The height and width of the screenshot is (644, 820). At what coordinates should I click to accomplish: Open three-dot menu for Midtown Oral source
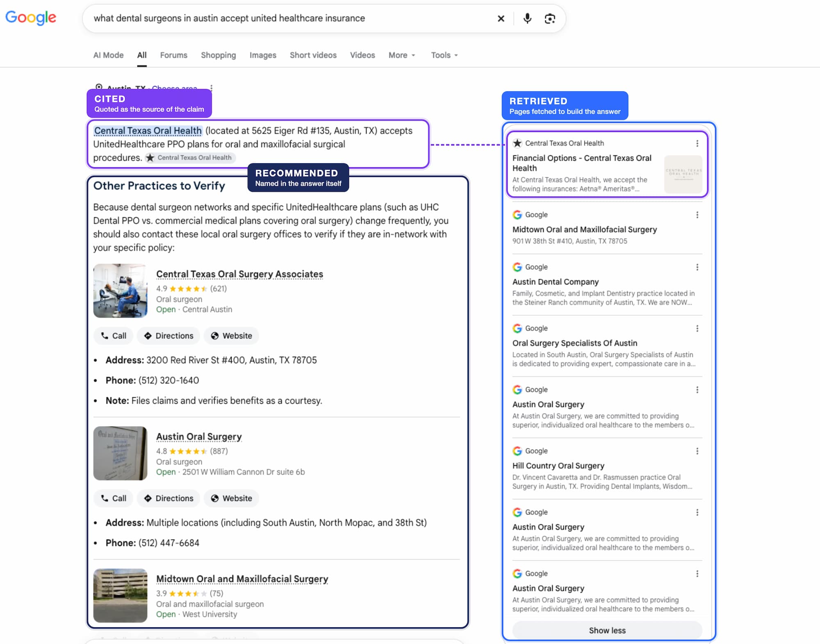click(697, 215)
